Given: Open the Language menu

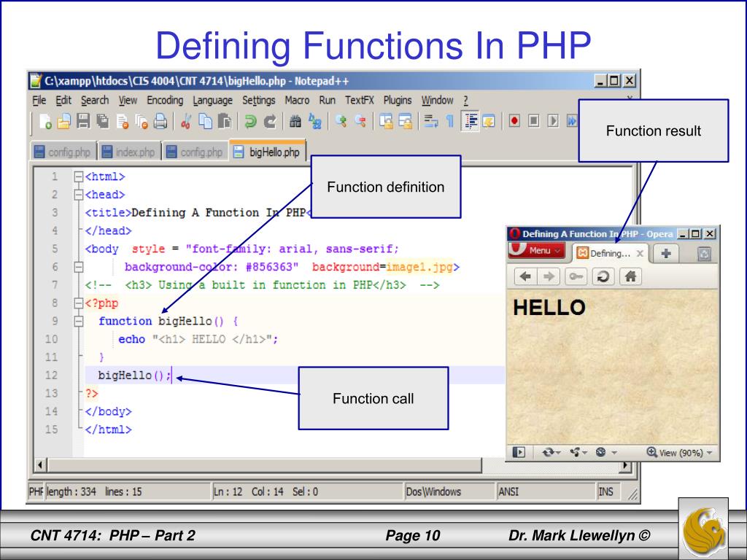Looking at the screenshot, I should coord(212,101).
